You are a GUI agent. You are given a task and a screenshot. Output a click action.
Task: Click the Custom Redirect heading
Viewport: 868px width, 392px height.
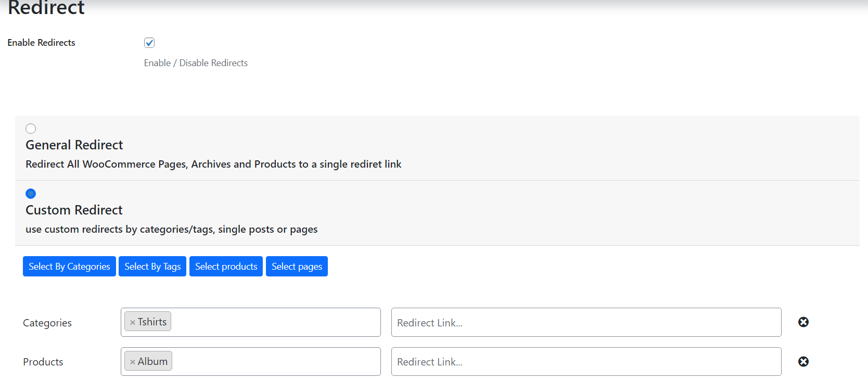pyautogui.click(x=74, y=210)
